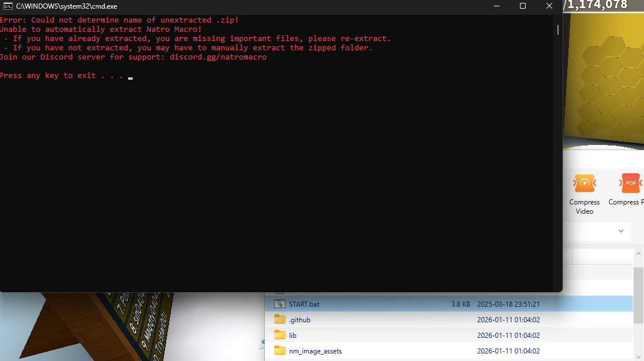Click START.bat date 2025-03-18 23:51:21
Viewport: 644px width, 361px height.
coord(508,304)
